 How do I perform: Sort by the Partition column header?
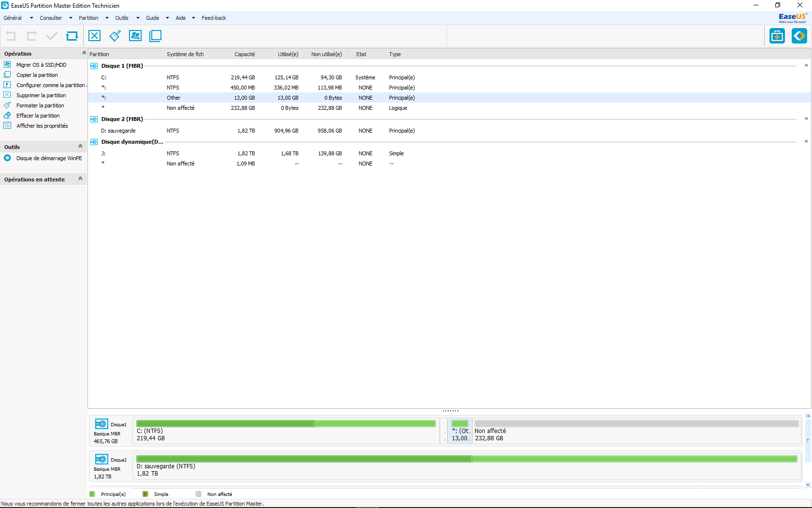pyautogui.click(x=126, y=54)
